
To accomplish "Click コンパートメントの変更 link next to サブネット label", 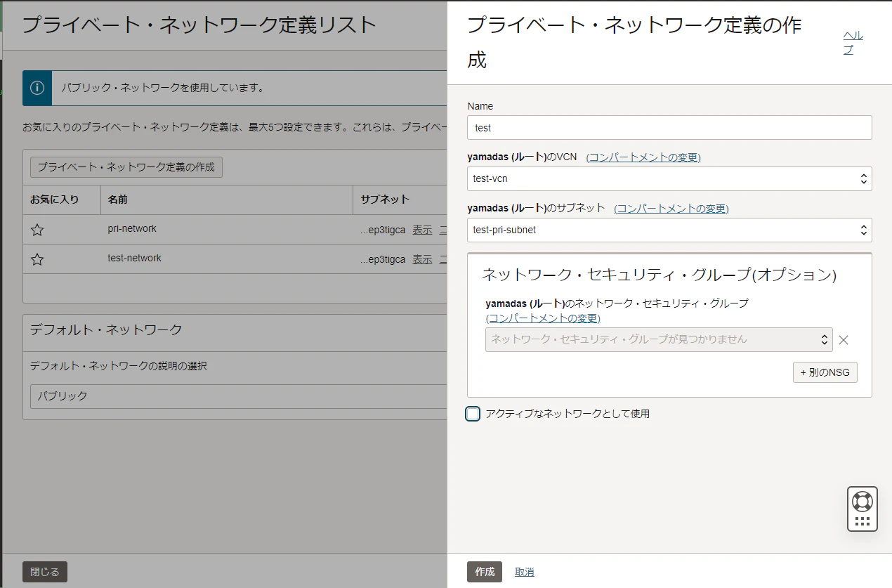I will click(671, 209).
